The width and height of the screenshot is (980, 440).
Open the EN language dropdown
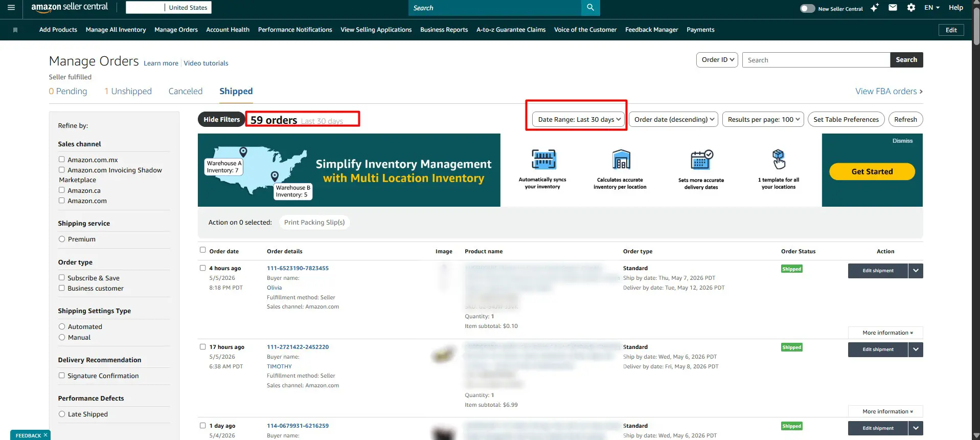click(x=932, y=8)
